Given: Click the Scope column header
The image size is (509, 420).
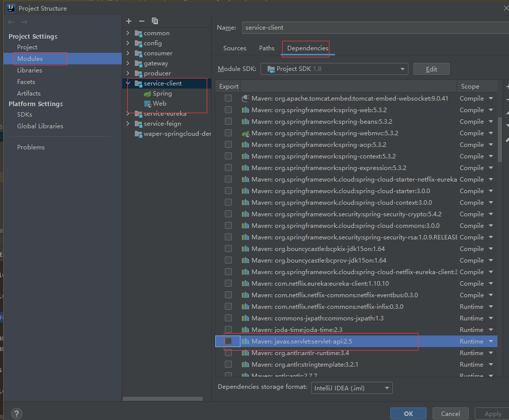Looking at the screenshot, I should click(x=470, y=87).
